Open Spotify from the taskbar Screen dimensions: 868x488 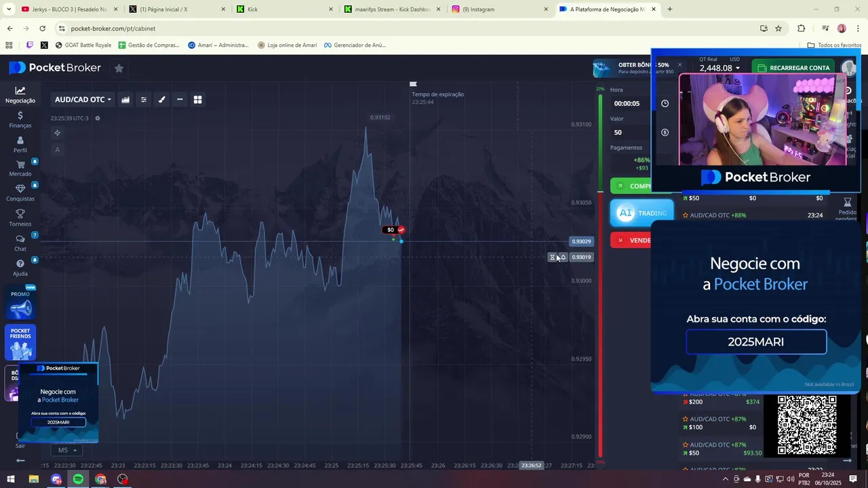[78, 479]
